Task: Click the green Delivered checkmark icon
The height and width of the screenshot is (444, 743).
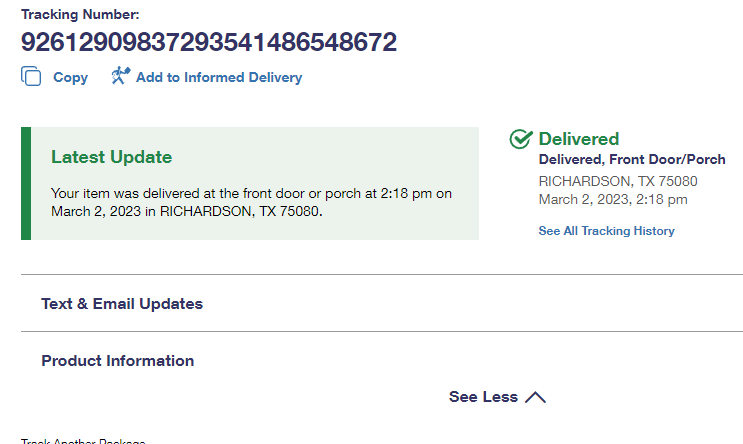Action: 520,139
